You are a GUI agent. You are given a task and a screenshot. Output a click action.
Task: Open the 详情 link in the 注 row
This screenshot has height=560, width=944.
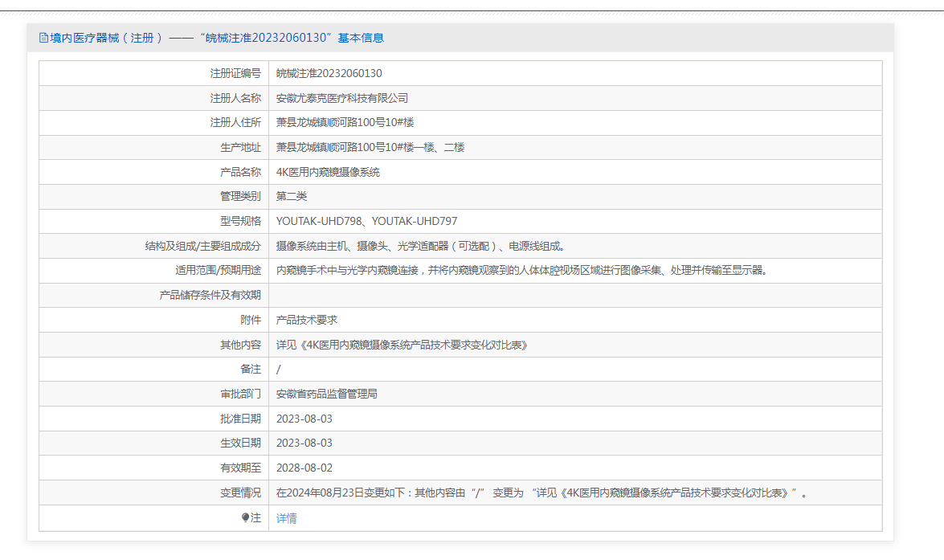[286, 518]
